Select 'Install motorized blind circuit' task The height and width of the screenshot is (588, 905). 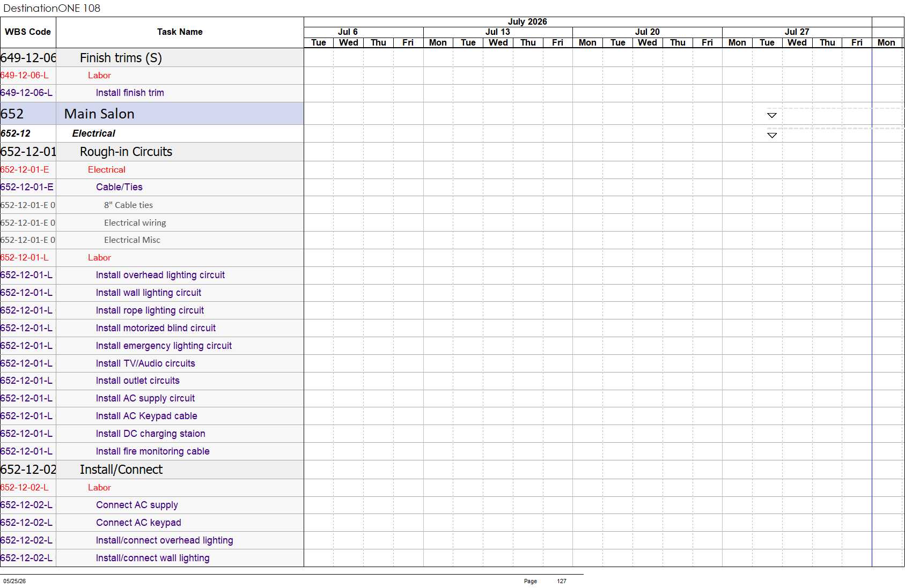click(152, 328)
